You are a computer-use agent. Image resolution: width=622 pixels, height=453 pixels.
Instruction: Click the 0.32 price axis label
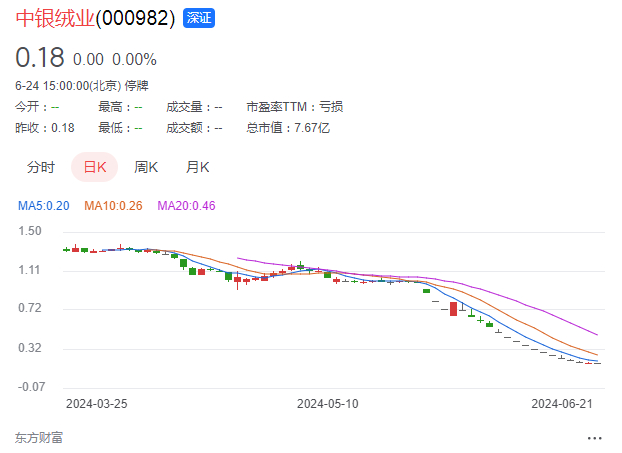click(x=30, y=348)
